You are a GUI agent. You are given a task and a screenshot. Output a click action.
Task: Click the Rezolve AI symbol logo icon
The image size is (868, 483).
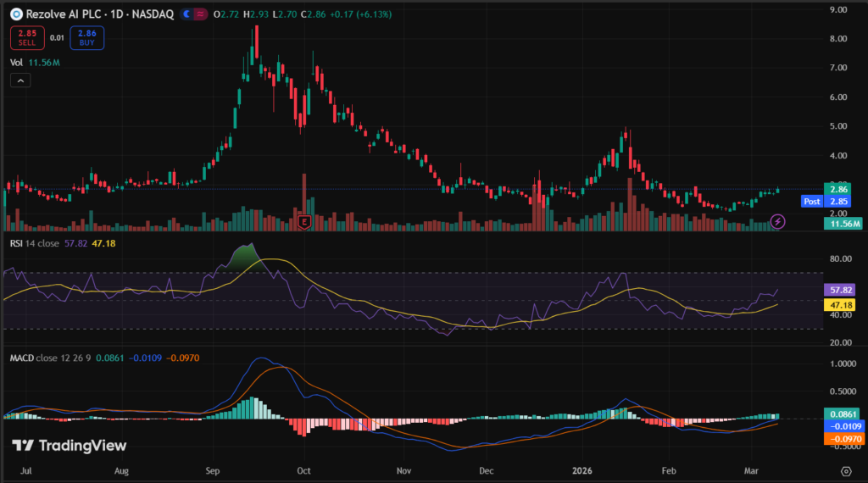pyautogui.click(x=15, y=15)
